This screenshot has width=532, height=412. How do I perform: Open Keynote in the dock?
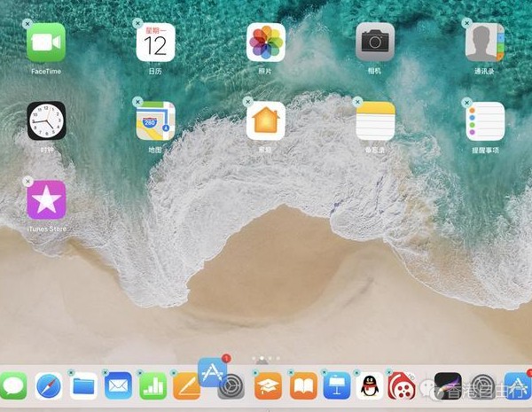click(x=337, y=385)
